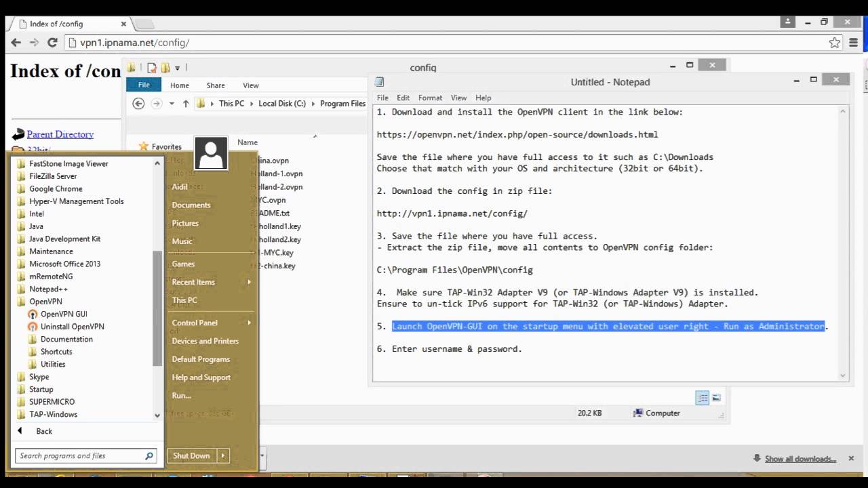Open the View menu in Notepad
The height and width of the screenshot is (488, 868).
pos(458,98)
